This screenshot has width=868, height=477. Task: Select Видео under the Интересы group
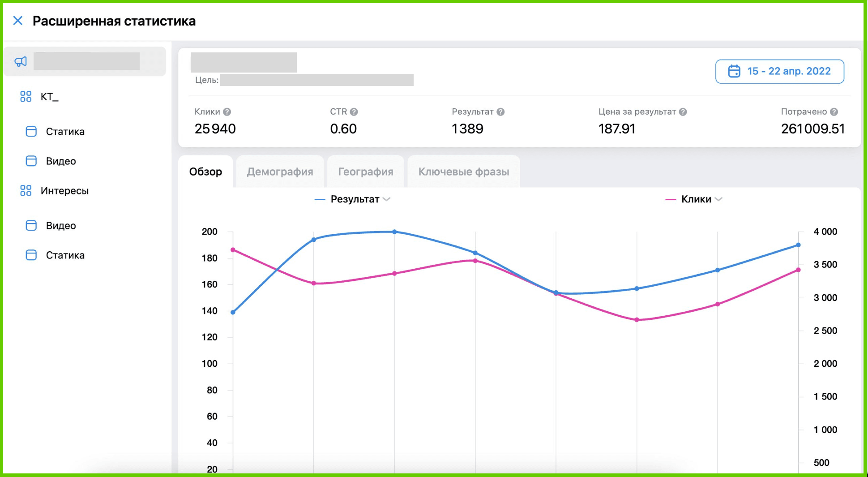(x=61, y=226)
